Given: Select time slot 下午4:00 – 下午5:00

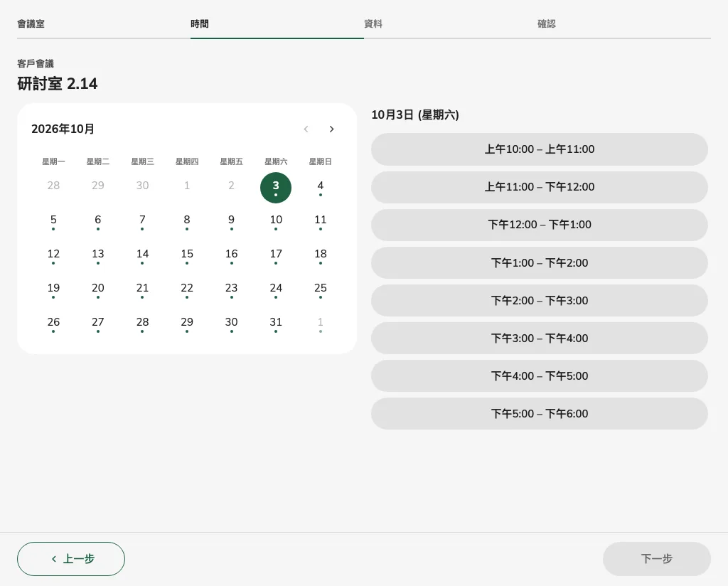Looking at the screenshot, I should pyautogui.click(x=540, y=375).
